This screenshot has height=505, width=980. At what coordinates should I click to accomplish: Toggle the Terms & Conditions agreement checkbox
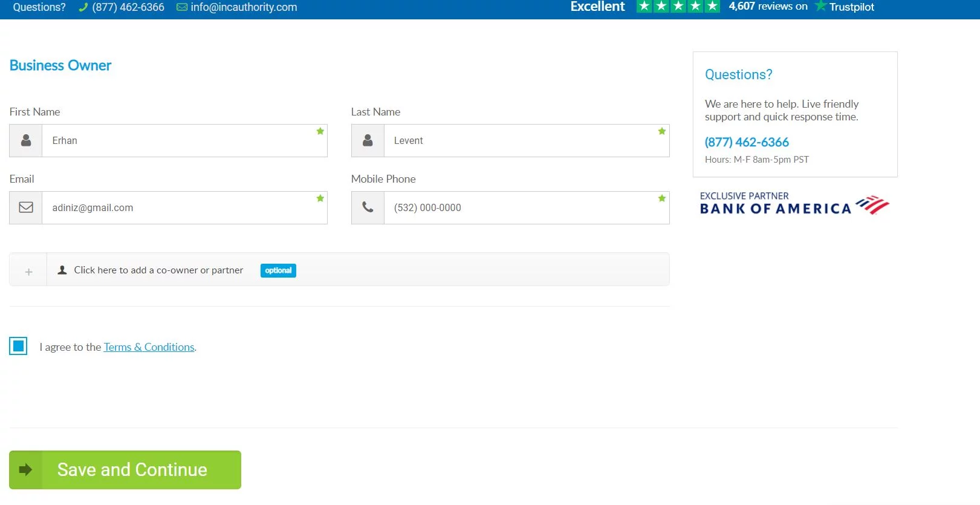18,346
